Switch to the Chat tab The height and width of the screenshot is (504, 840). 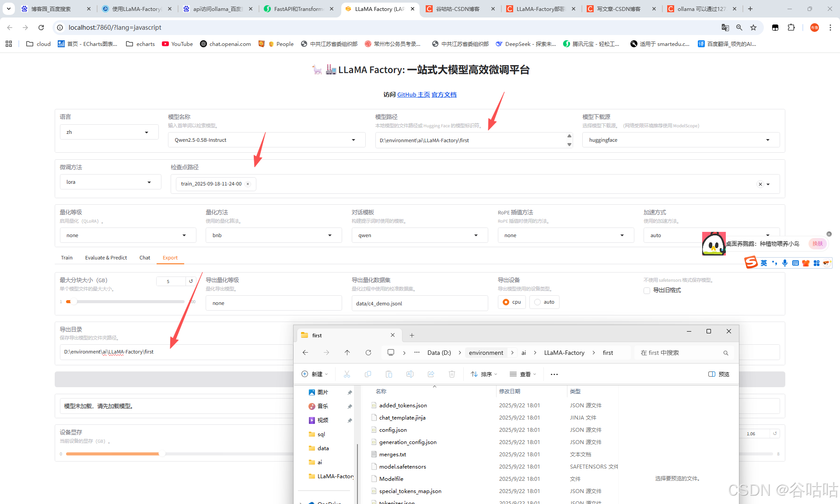pyautogui.click(x=145, y=258)
